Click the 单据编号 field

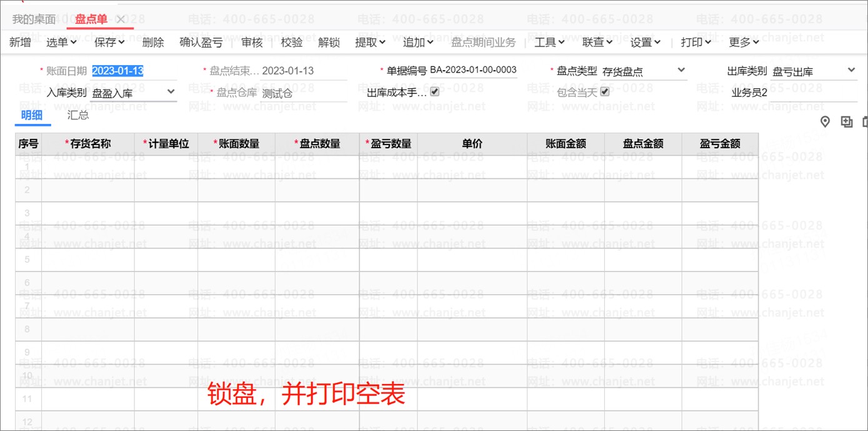473,70
